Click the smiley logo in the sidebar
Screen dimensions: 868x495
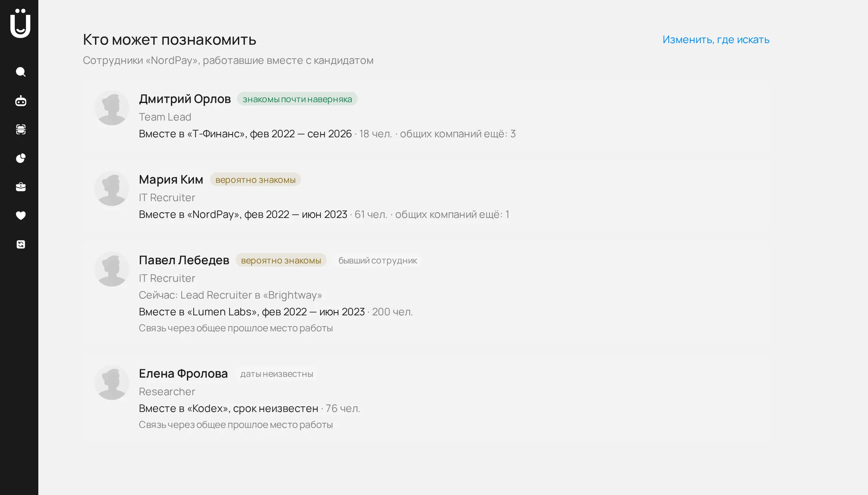pos(20,23)
